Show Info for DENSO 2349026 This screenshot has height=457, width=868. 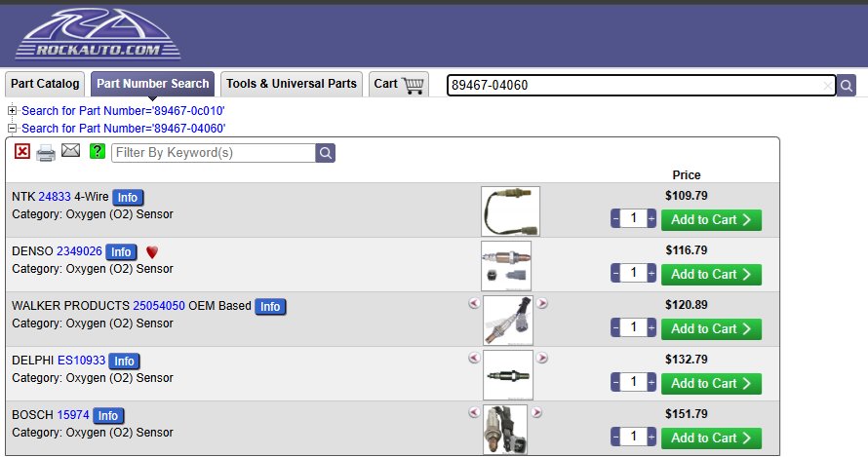pyautogui.click(x=121, y=252)
